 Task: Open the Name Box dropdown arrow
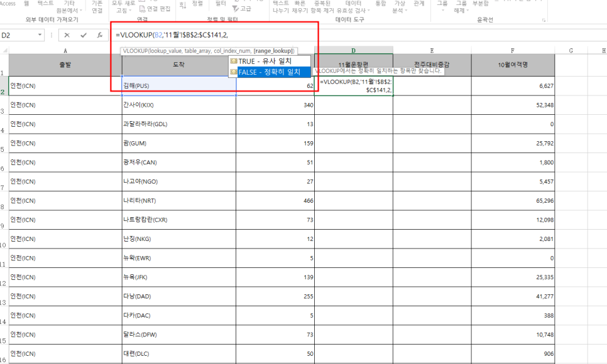[40, 35]
